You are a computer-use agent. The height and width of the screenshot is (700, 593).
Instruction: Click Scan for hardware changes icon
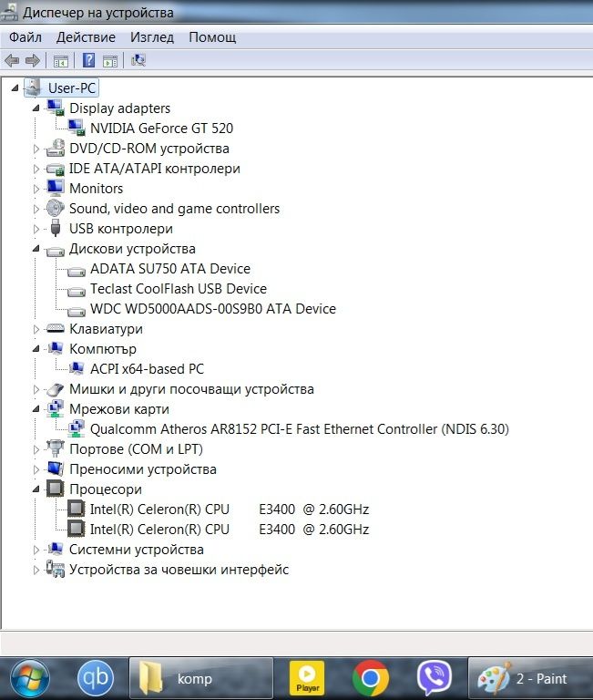(x=138, y=60)
